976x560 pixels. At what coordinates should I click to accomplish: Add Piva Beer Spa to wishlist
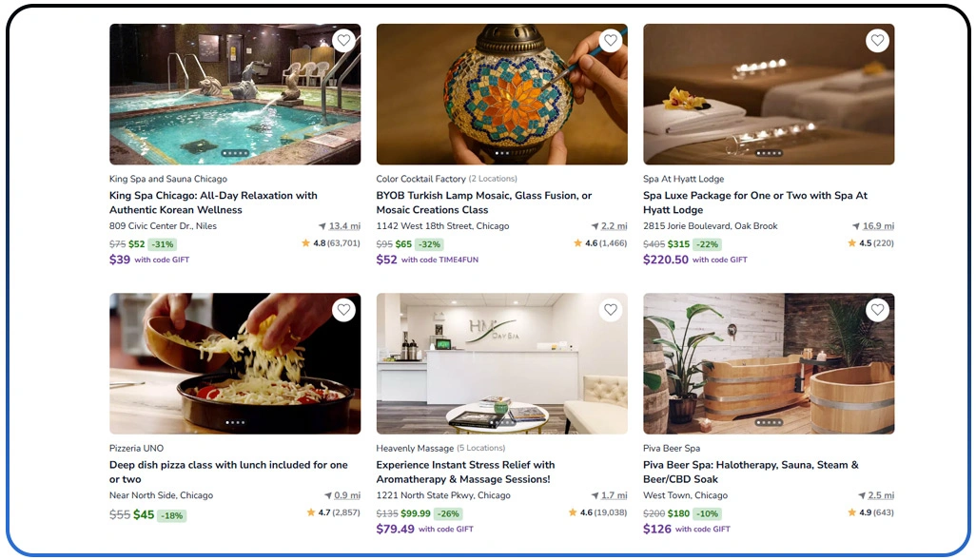pyautogui.click(x=877, y=310)
